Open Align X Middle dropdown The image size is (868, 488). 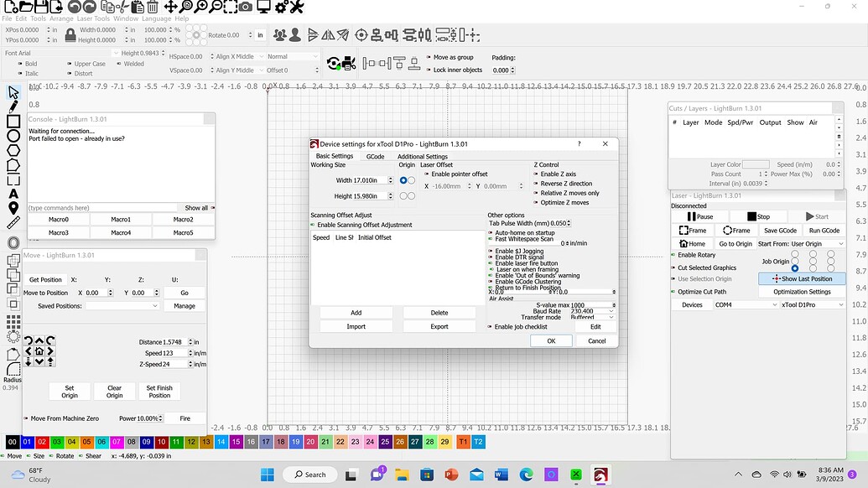(240, 56)
